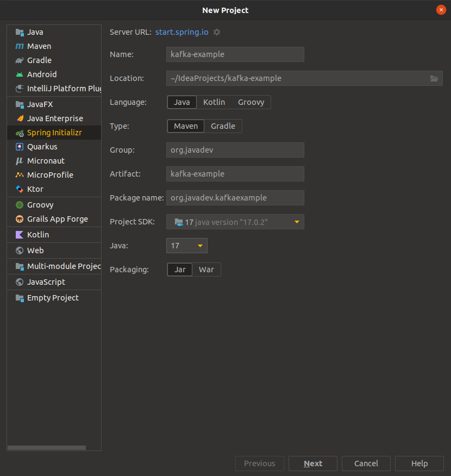This screenshot has width=451, height=476.
Task: Click the Gradle elephant icon
Action: coord(20,60)
